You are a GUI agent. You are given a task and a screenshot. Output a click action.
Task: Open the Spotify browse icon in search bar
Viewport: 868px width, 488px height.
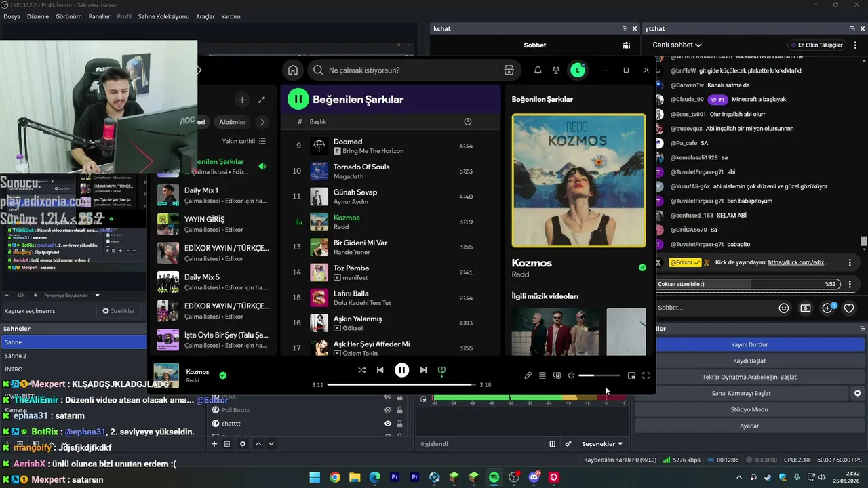pyautogui.click(x=509, y=70)
